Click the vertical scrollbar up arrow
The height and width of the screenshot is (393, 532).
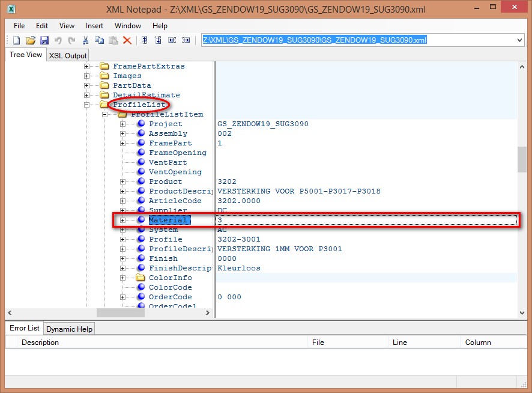point(522,67)
